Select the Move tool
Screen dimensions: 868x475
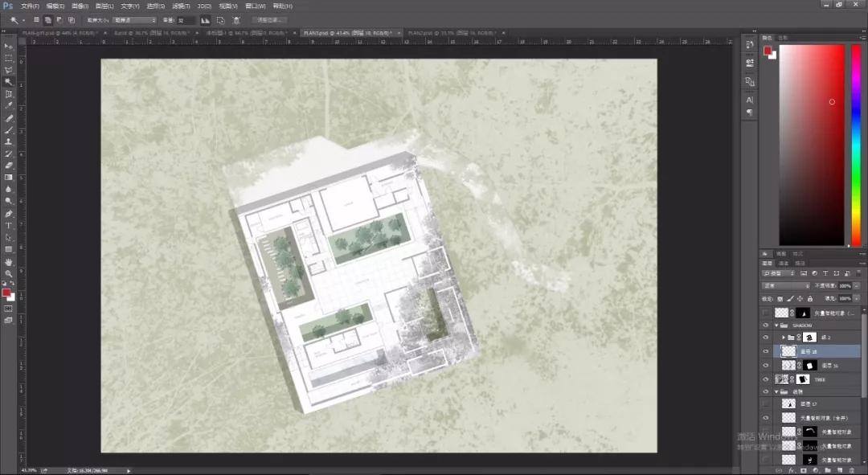pos(8,47)
